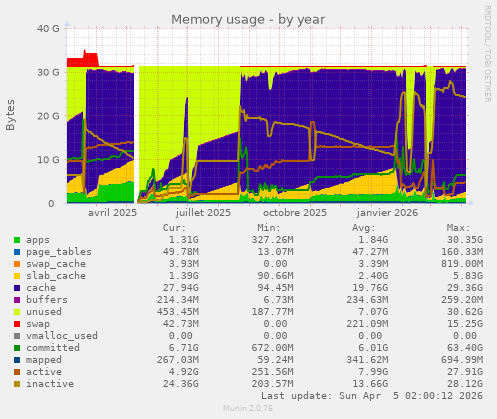This screenshot has height=419, width=497.
Task: Select the 'cache' legend label
Action: coord(41,288)
